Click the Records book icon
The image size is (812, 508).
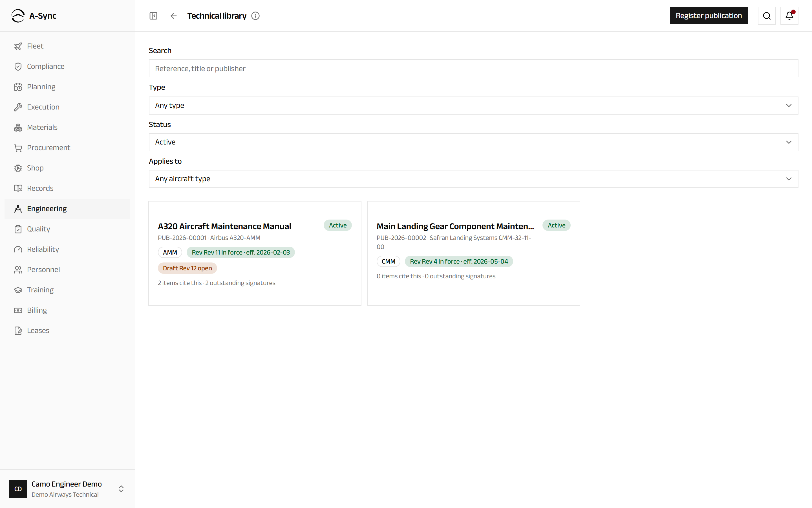(18, 189)
